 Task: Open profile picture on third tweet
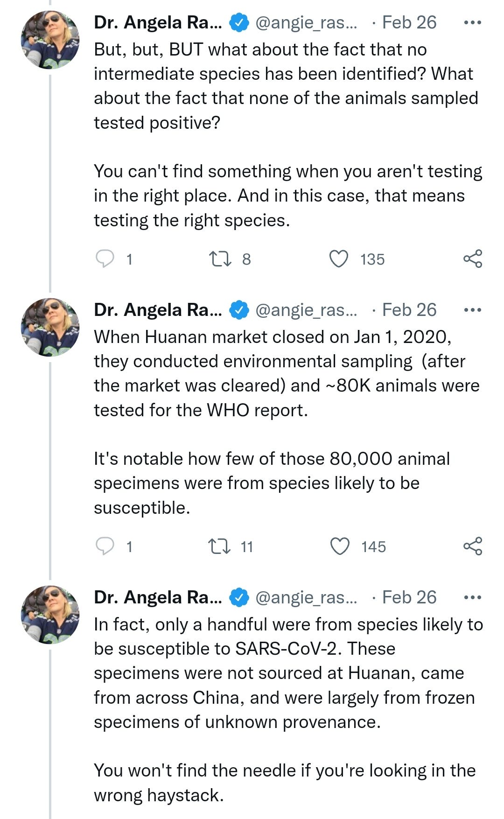pyautogui.click(x=50, y=615)
